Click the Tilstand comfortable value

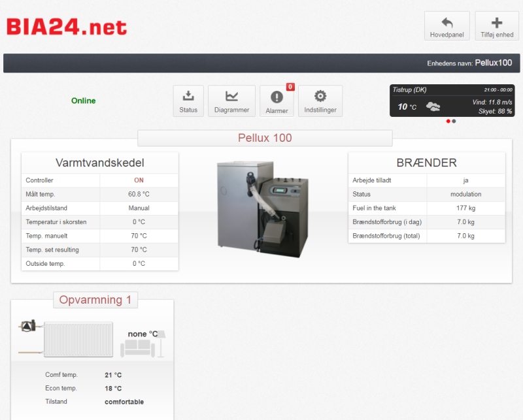click(x=124, y=402)
